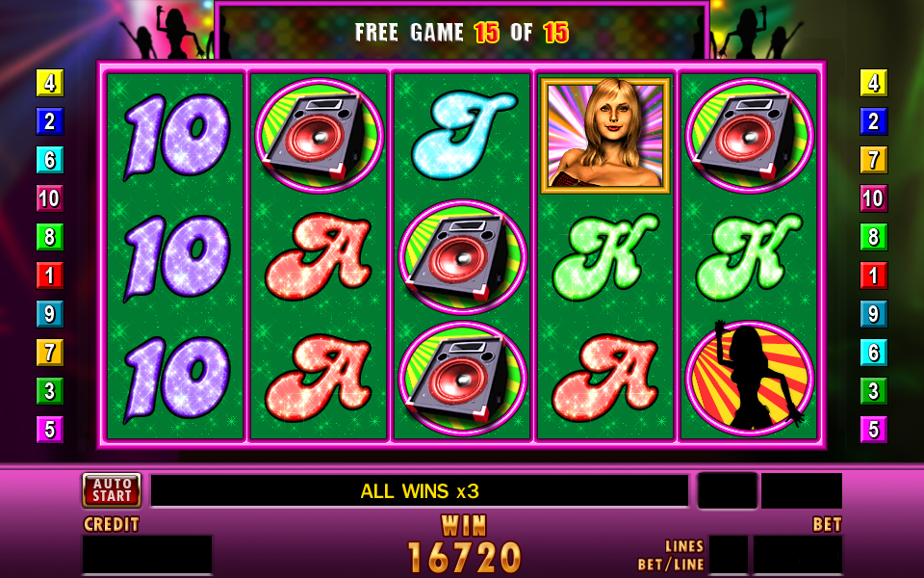Click the WIN amount 16720 display
924x578 pixels.
pos(464,557)
